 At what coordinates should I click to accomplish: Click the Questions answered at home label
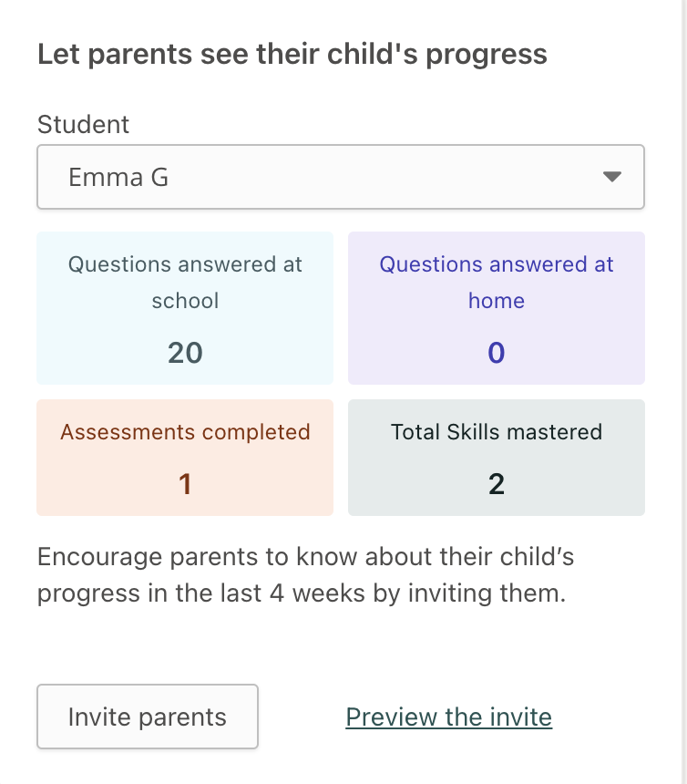497,283
